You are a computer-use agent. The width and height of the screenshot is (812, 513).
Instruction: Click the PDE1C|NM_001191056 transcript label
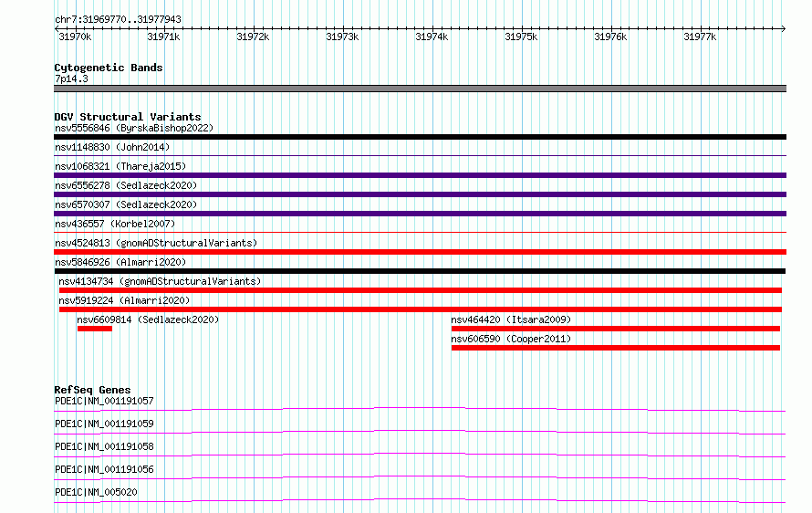104,469
